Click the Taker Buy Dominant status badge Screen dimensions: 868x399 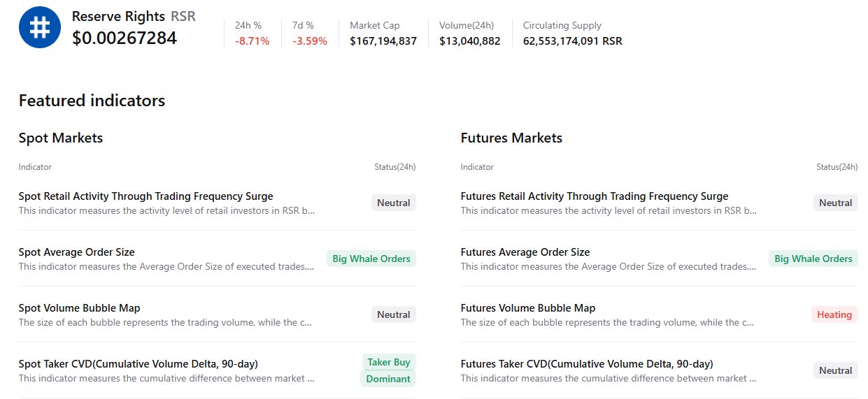pyautogui.click(x=388, y=370)
